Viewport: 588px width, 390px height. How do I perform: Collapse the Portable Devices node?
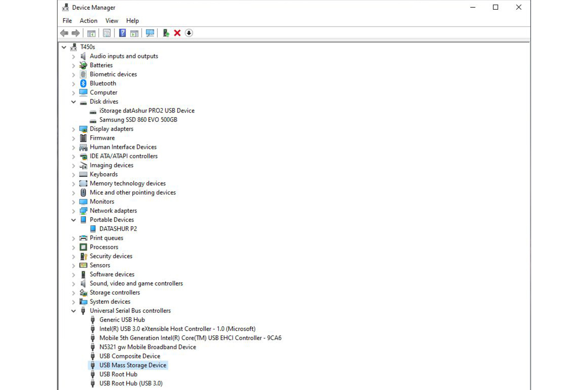click(73, 220)
